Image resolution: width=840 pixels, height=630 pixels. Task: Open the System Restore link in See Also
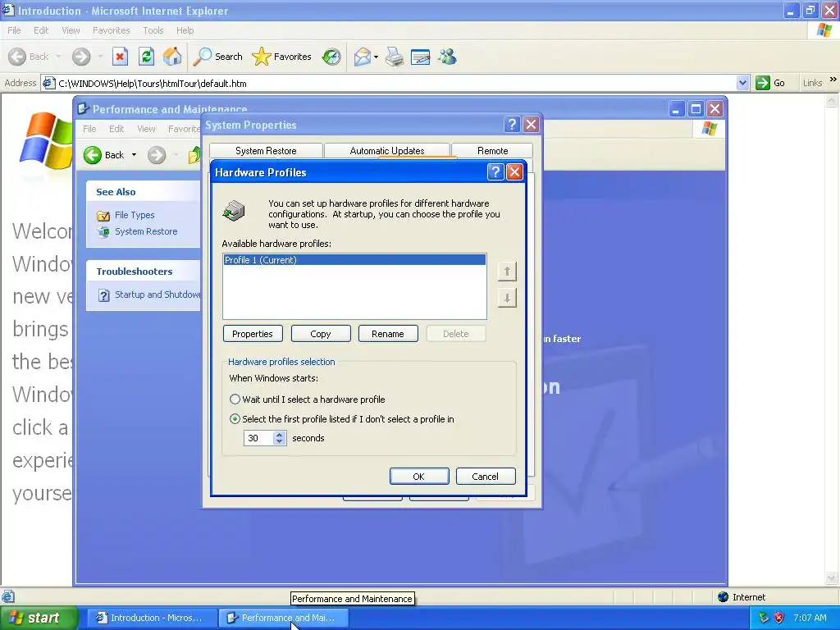point(146,231)
